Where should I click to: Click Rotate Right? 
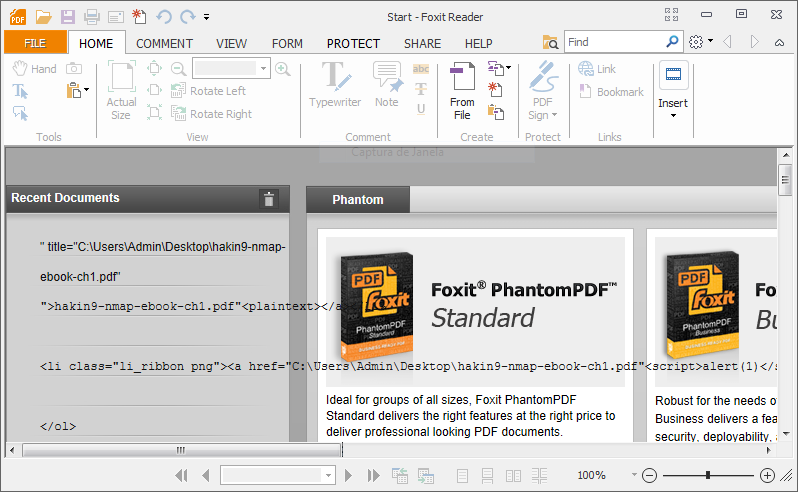[x=212, y=113]
